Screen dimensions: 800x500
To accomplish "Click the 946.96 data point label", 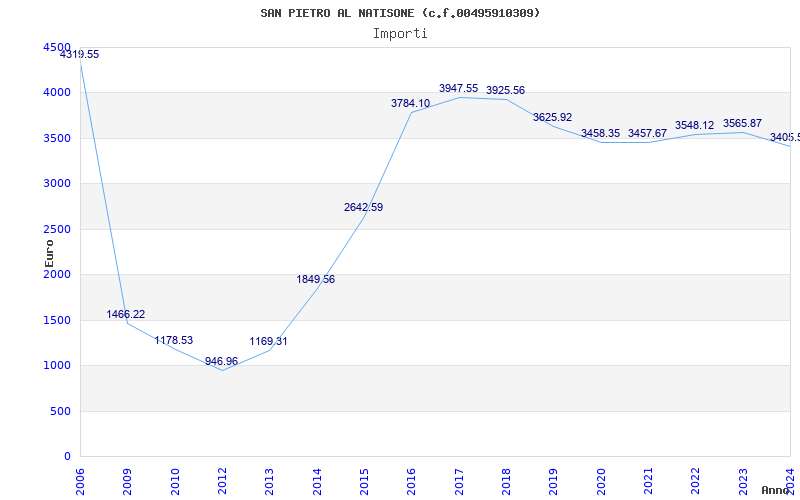I will [221, 361].
